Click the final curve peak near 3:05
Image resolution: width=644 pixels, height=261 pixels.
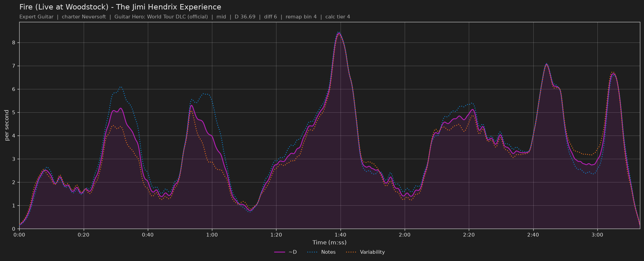[613, 74]
